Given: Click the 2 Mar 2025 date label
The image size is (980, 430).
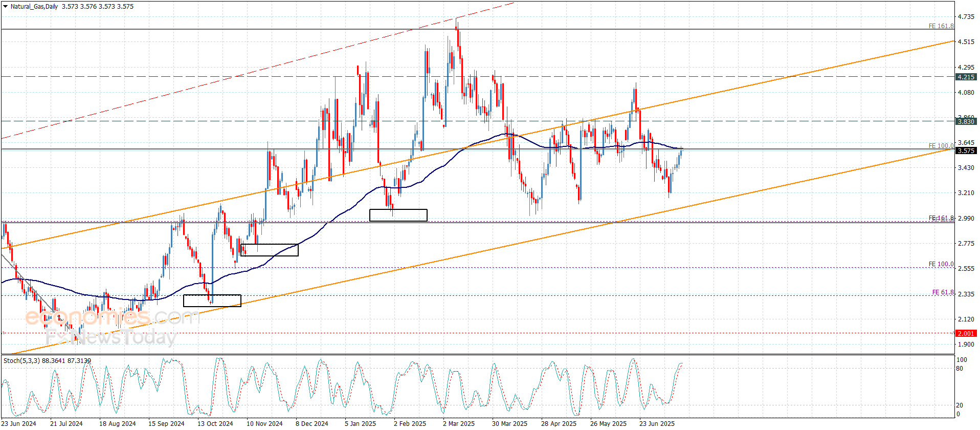Looking at the screenshot, I should (x=459, y=423).
